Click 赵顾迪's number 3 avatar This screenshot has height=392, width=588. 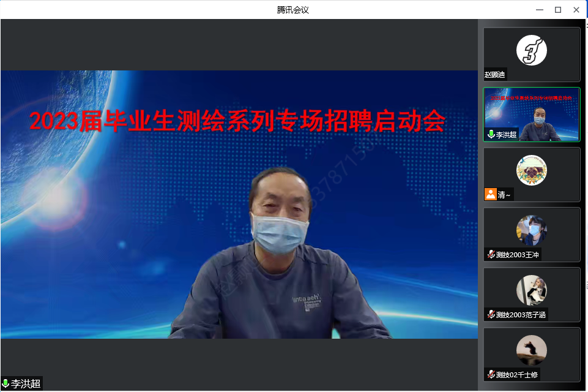(531, 50)
